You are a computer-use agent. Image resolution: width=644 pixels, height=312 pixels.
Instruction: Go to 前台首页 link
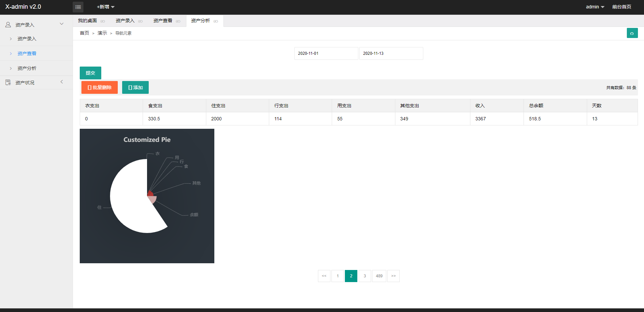coord(621,7)
